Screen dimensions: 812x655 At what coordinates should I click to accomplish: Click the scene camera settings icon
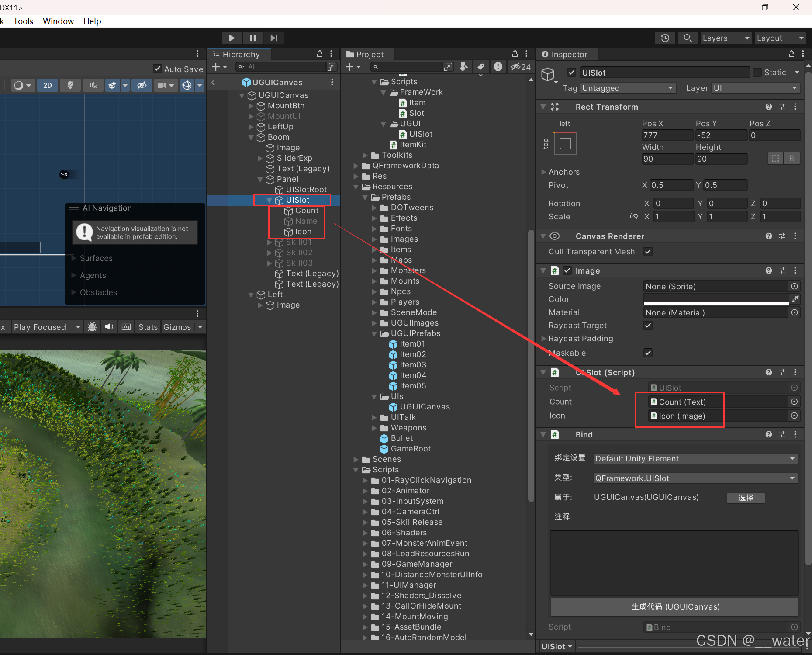pyautogui.click(x=162, y=85)
